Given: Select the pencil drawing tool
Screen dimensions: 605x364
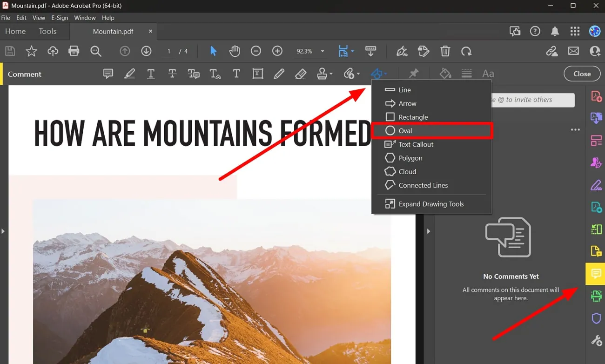Looking at the screenshot, I should click(279, 74).
